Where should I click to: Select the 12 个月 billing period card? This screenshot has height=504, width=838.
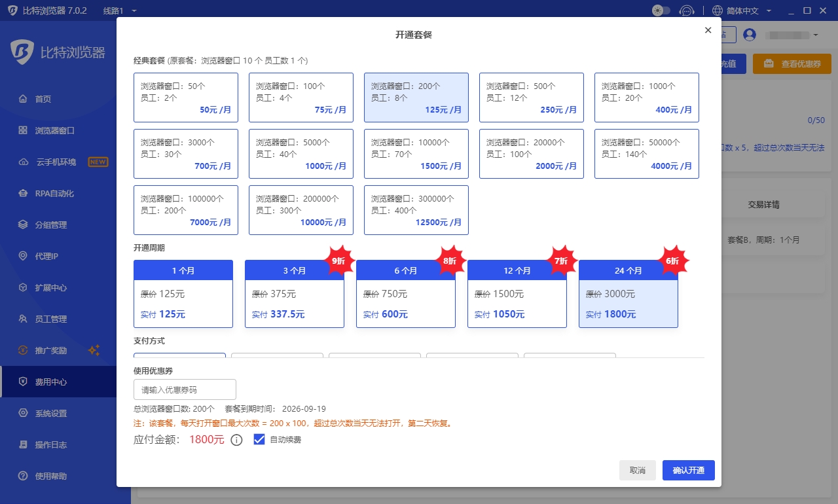click(517, 294)
